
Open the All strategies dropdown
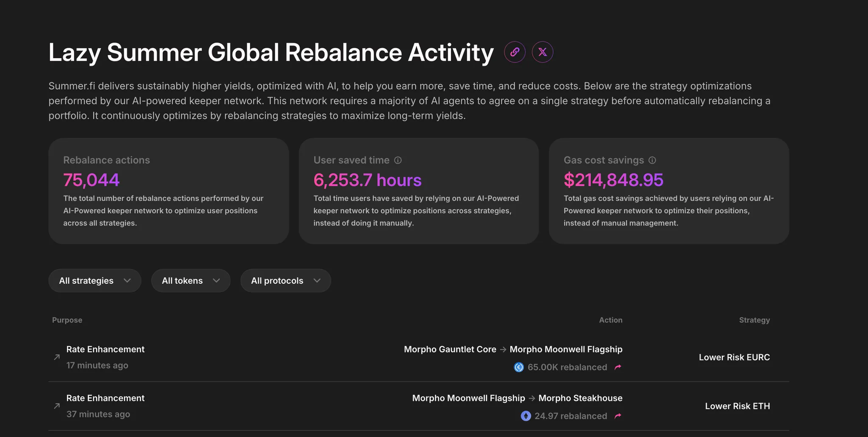(95, 281)
